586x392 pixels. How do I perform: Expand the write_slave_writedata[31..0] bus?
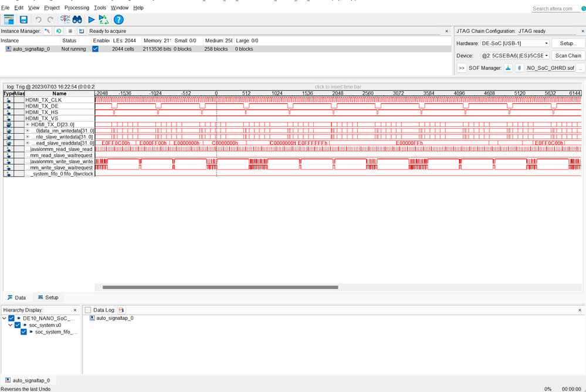(28, 137)
